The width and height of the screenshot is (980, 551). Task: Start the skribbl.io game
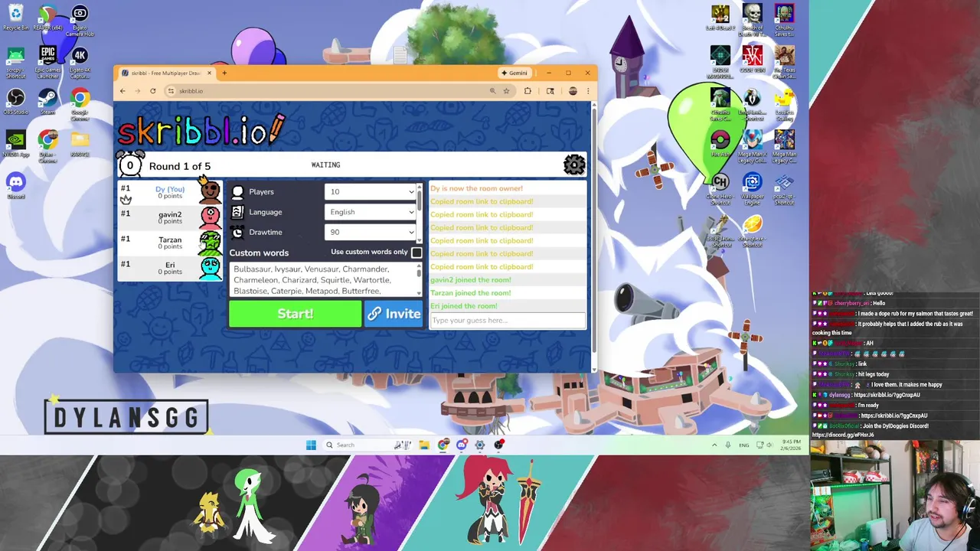tap(295, 314)
